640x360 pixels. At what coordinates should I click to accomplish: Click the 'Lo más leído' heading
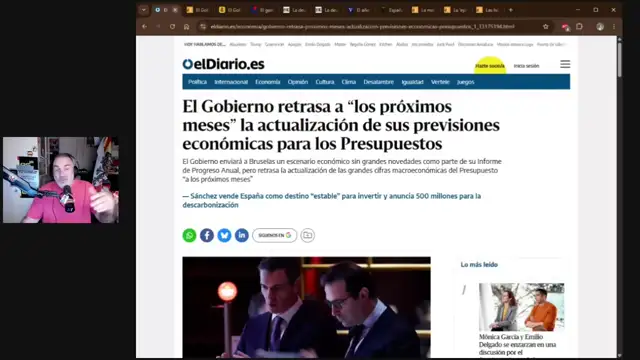pyautogui.click(x=479, y=264)
